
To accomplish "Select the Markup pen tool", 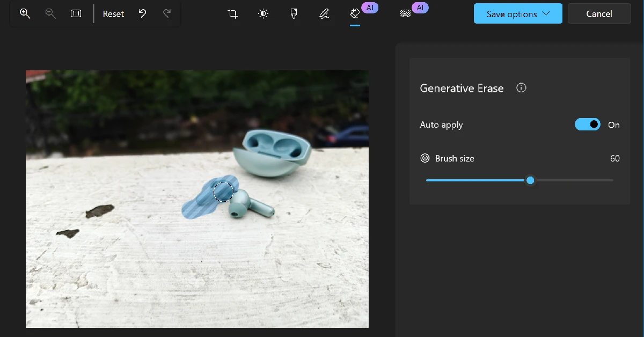I will point(324,13).
